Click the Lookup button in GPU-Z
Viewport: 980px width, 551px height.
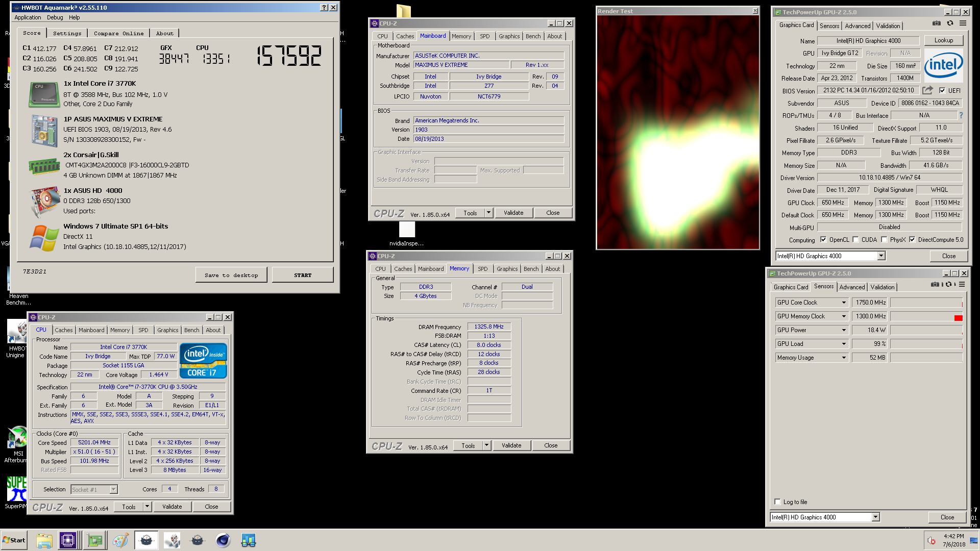point(943,40)
